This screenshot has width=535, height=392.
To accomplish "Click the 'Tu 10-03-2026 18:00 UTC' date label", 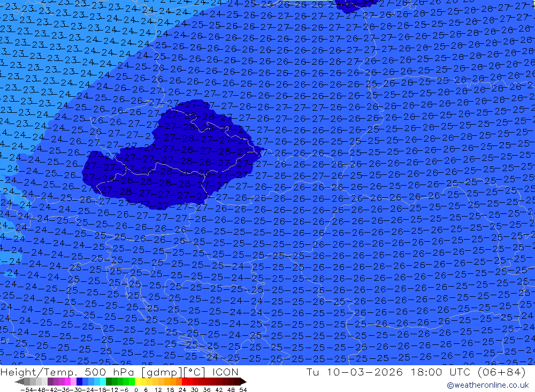I will (388, 372).
